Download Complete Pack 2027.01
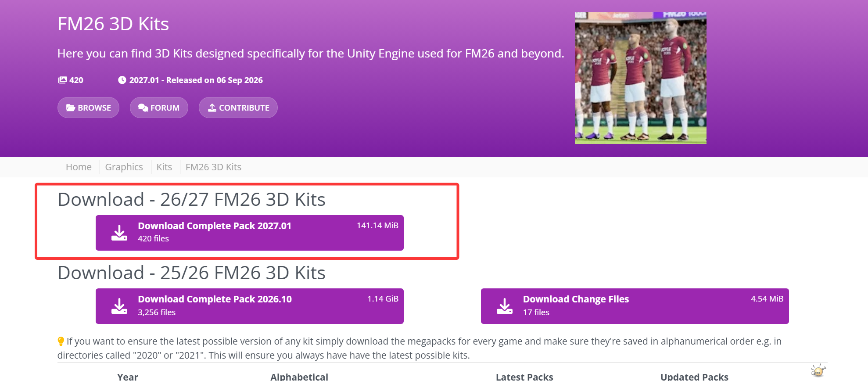The image size is (868, 381). 250,233
